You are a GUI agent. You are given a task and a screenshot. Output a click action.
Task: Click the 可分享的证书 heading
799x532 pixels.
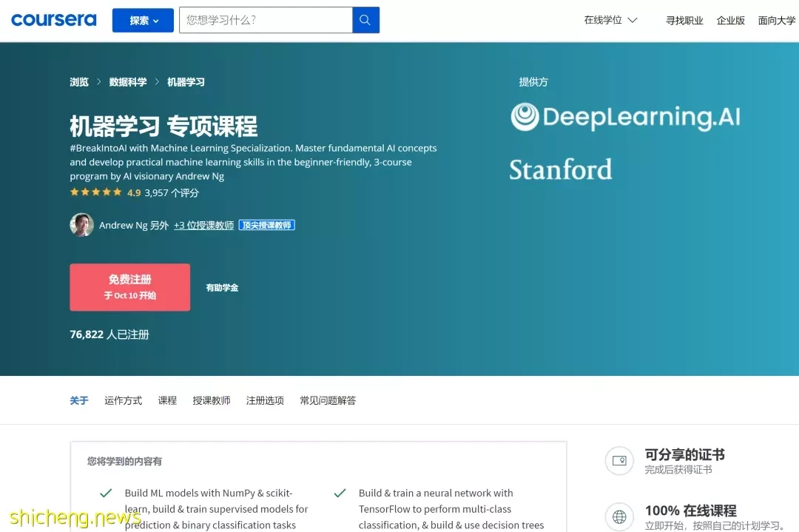(x=684, y=454)
